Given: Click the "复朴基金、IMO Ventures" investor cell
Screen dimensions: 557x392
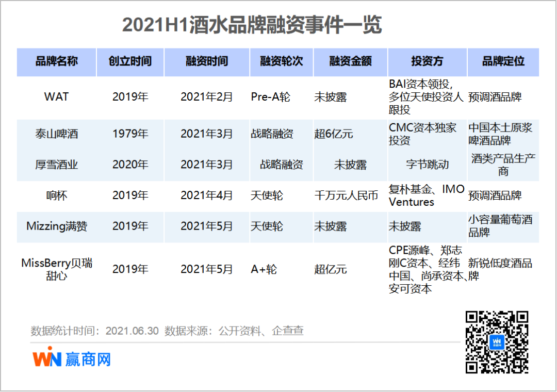Looking at the screenshot, I should 427,195.
